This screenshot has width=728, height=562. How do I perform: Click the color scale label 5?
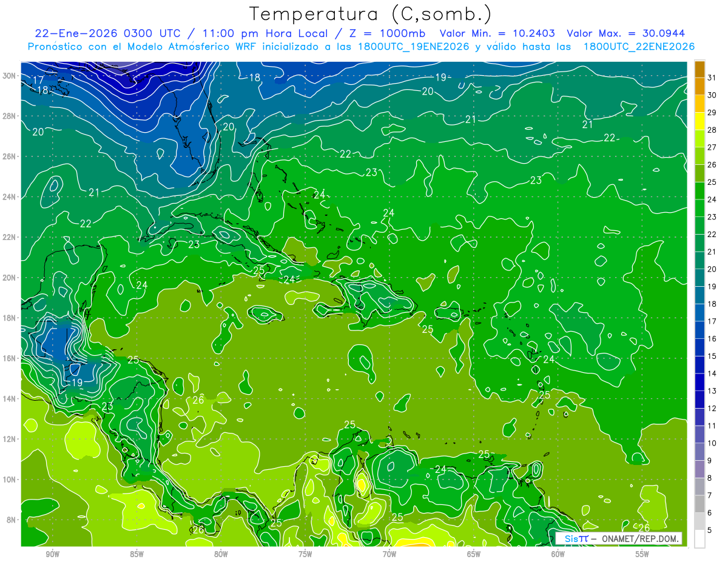tap(710, 530)
